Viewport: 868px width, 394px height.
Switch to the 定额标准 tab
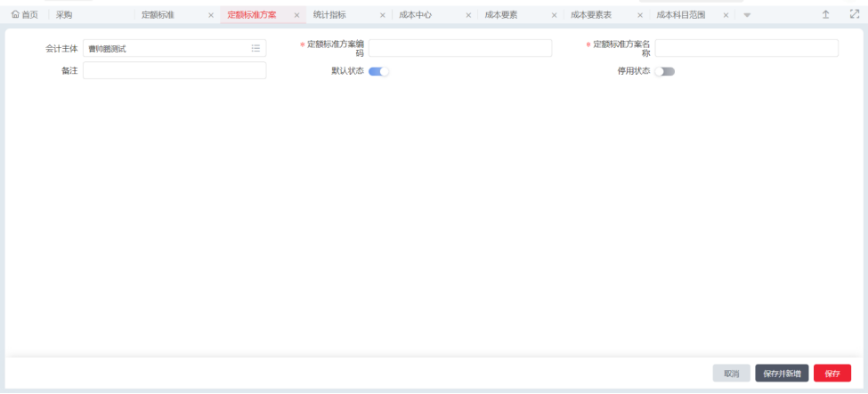pyautogui.click(x=158, y=15)
